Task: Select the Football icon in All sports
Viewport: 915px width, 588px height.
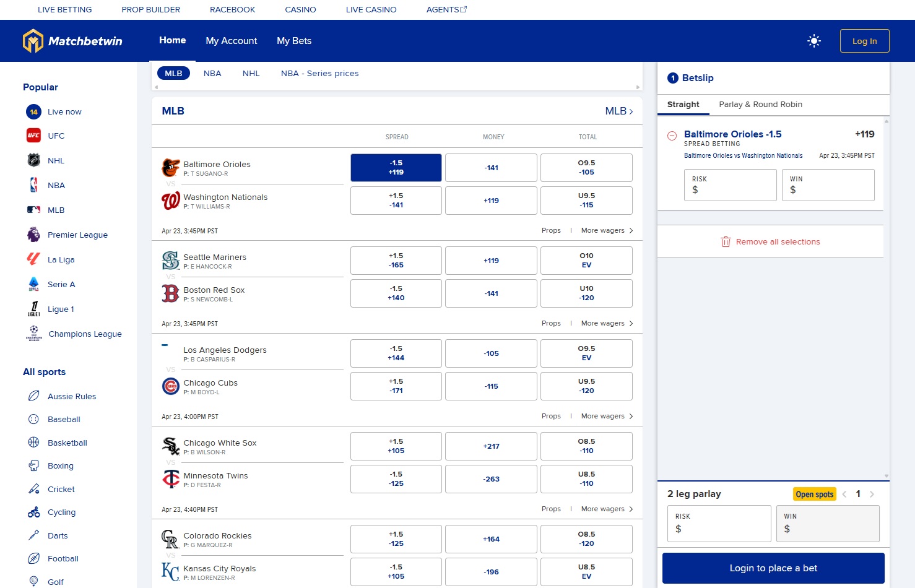Action: 33,558
